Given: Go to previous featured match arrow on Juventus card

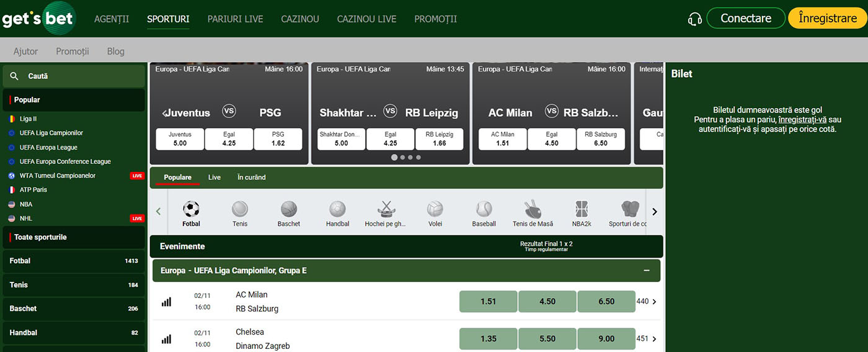Looking at the screenshot, I should pyautogui.click(x=164, y=113).
